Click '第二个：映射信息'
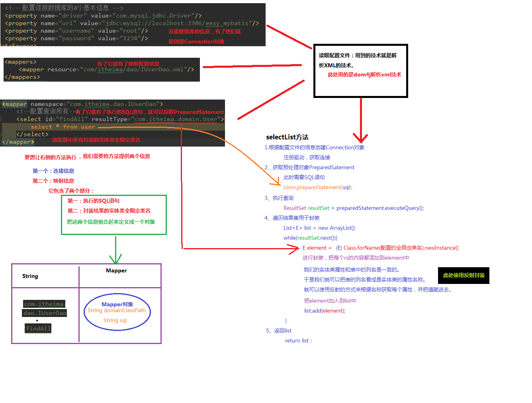 coord(53,181)
